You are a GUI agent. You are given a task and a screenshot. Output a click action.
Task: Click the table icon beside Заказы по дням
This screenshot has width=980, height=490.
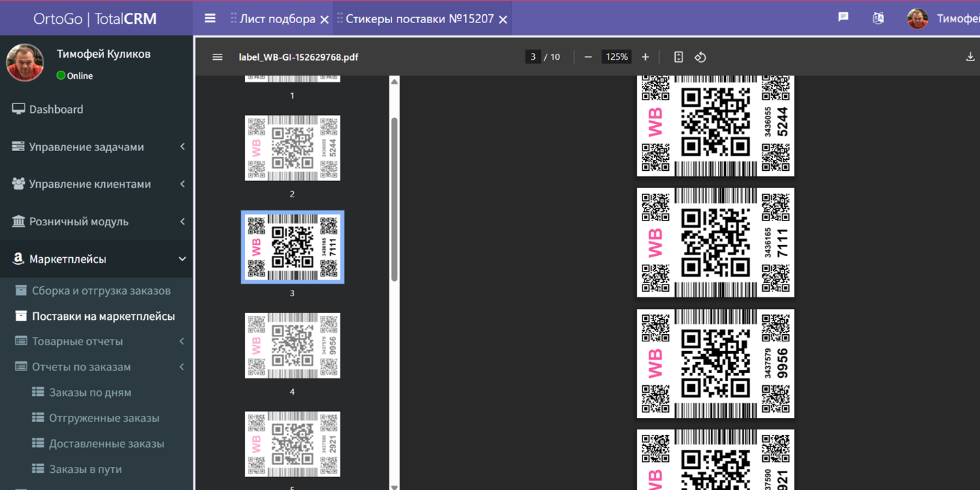coord(37,392)
